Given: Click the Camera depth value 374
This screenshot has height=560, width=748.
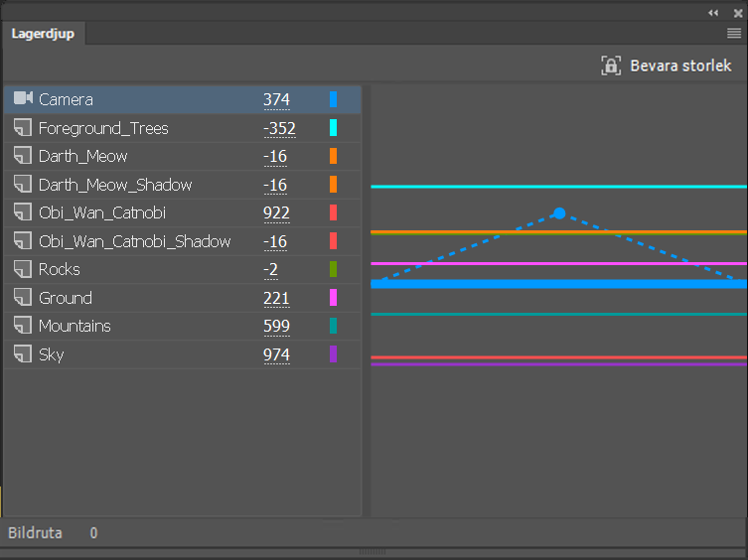Looking at the screenshot, I should (x=276, y=99).
